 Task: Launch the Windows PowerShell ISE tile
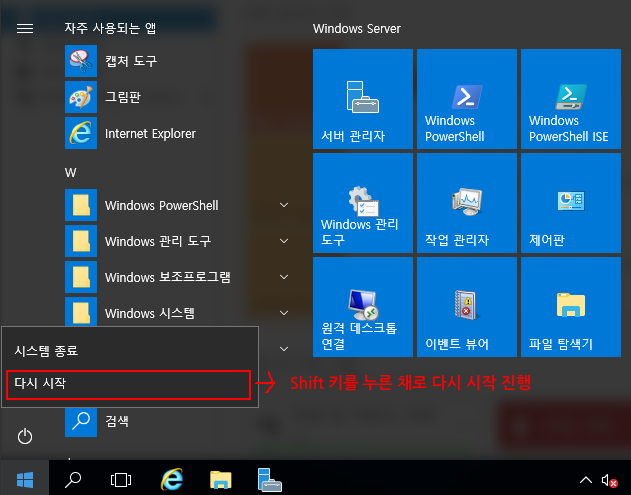point(571,99)
